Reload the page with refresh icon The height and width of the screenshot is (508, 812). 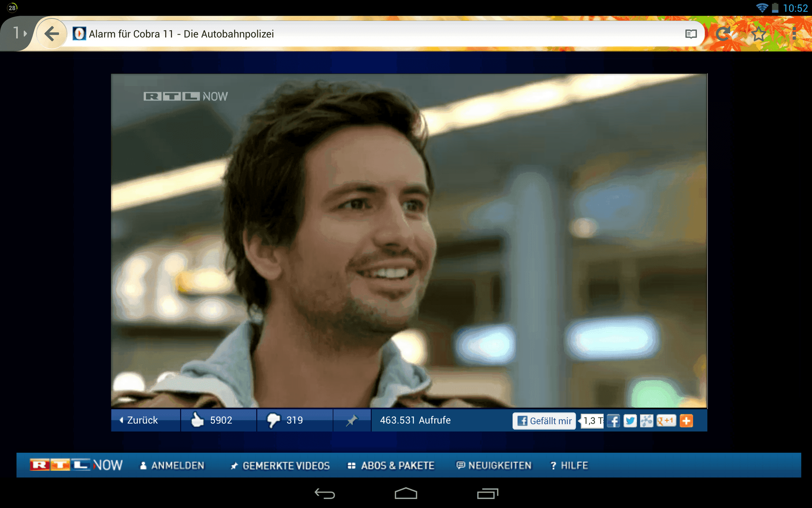click(x=724, y=33)
